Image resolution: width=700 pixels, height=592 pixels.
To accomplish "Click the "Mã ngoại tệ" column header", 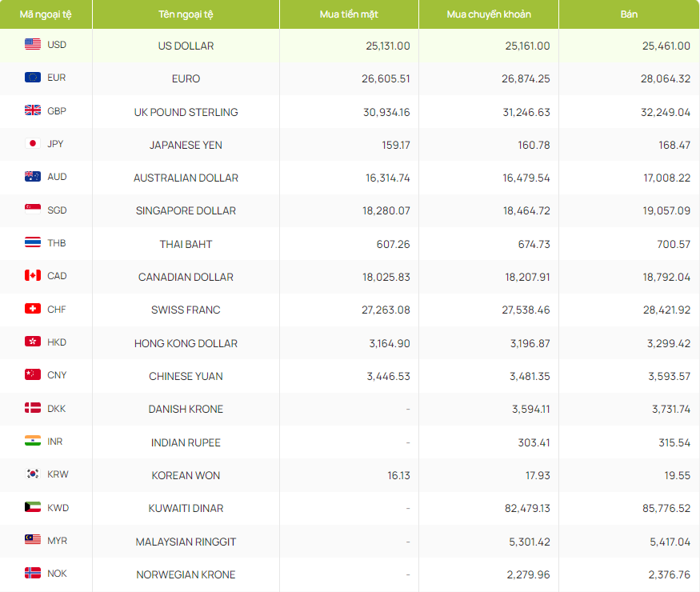I will (46, 14).
